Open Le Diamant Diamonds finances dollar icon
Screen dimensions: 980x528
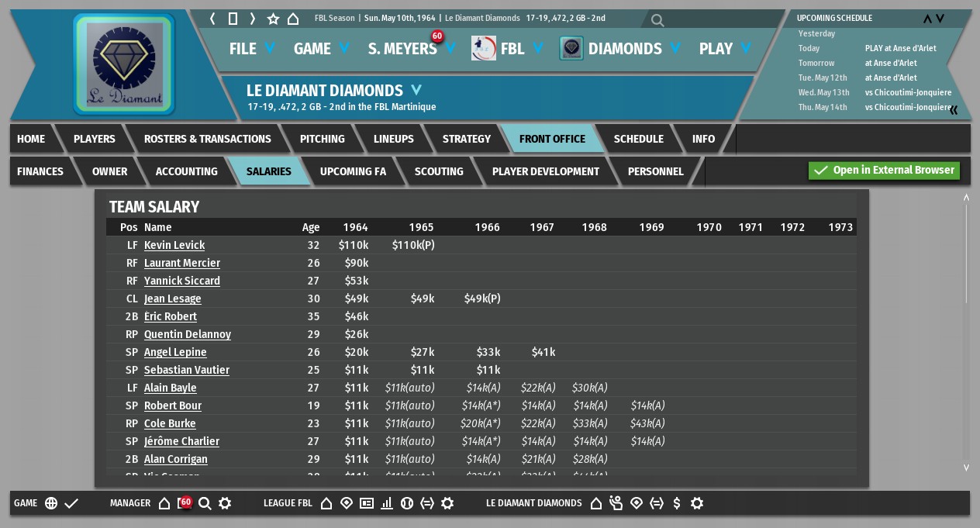tap(677, 503)
